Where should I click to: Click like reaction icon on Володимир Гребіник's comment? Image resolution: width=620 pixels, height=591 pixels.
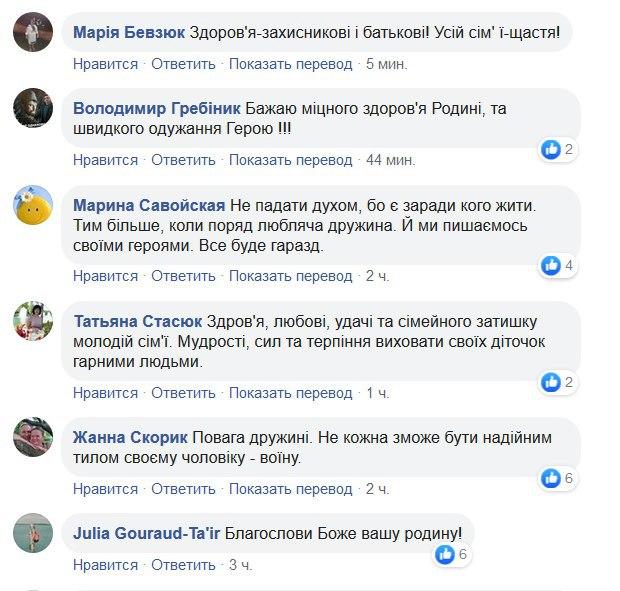point(550,150)
